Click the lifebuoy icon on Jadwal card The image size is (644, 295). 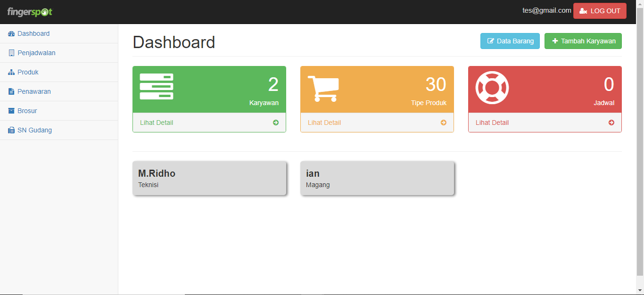[492, 88]
